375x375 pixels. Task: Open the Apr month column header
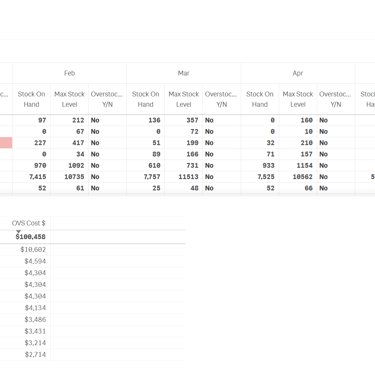pyautogui.click(x=298, y=73)
